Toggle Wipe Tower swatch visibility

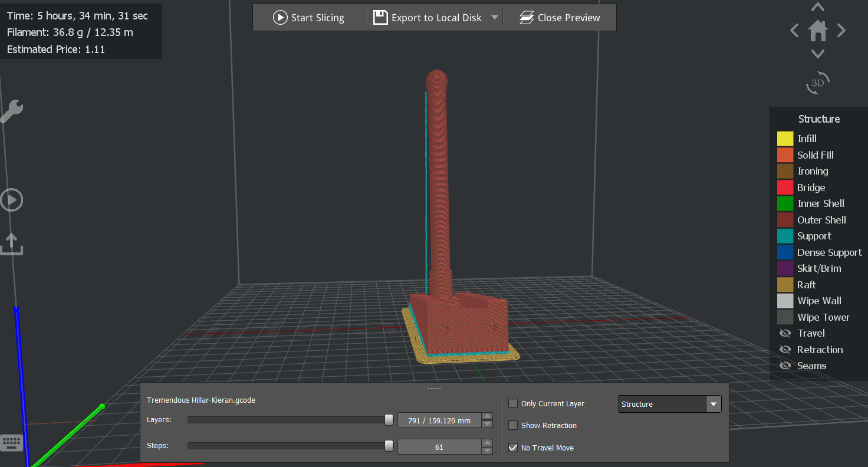pos(785,317)
